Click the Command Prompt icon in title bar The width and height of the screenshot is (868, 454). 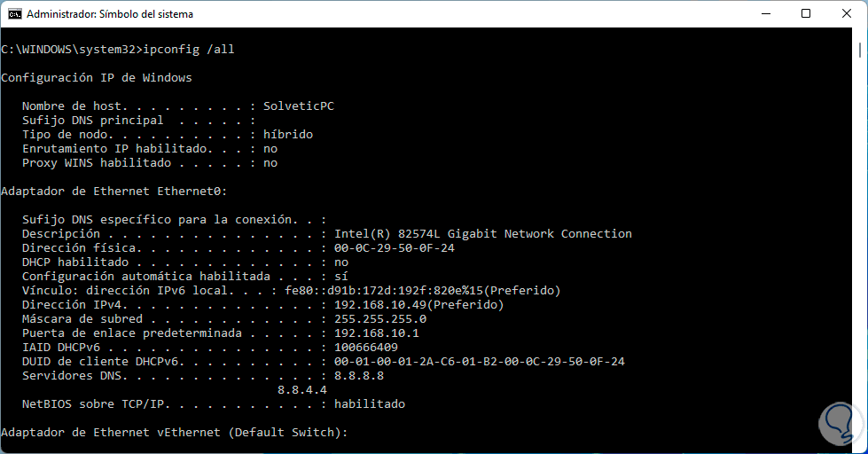14,14
